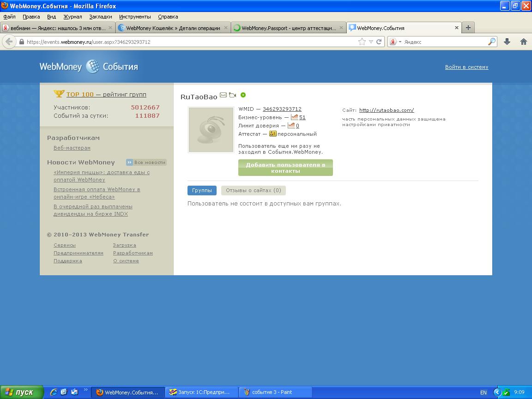Screen dimensions: 532x399
Task: Go to the home page with the house icon
Action: (x=524, y=42)
